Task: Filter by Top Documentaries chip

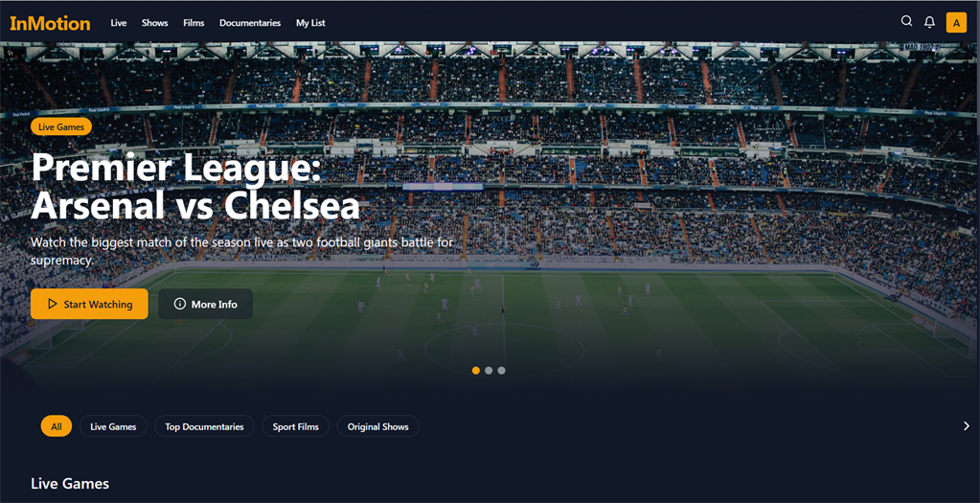Action: pos(204,426)
